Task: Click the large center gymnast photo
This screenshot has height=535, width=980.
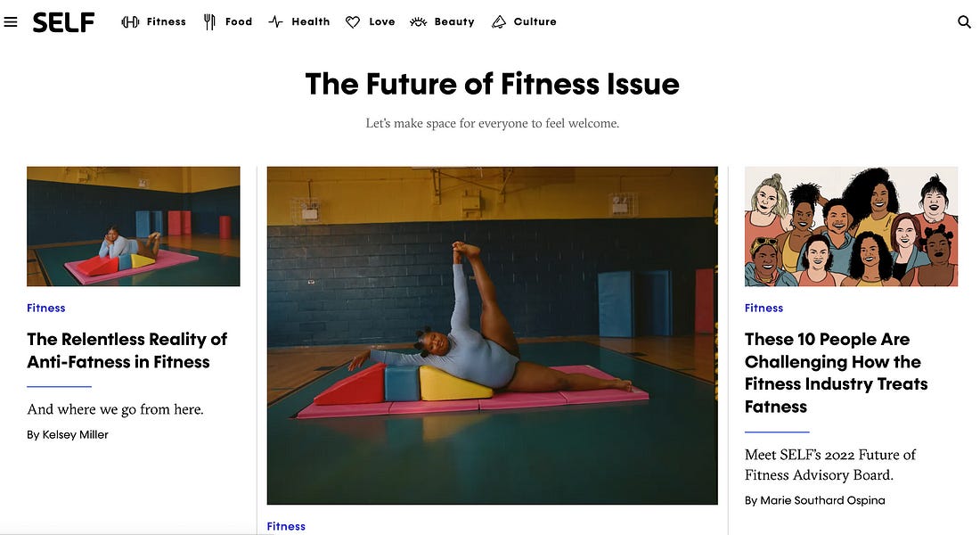Action: 492,335
